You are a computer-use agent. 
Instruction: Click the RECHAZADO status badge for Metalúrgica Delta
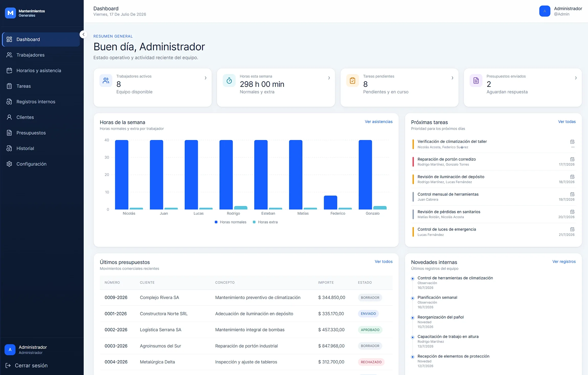coord(371,362)
